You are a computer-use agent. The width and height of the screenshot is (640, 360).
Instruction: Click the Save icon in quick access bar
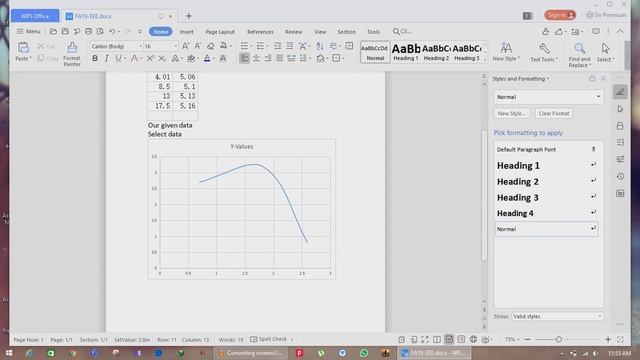(x=65, y=31)
